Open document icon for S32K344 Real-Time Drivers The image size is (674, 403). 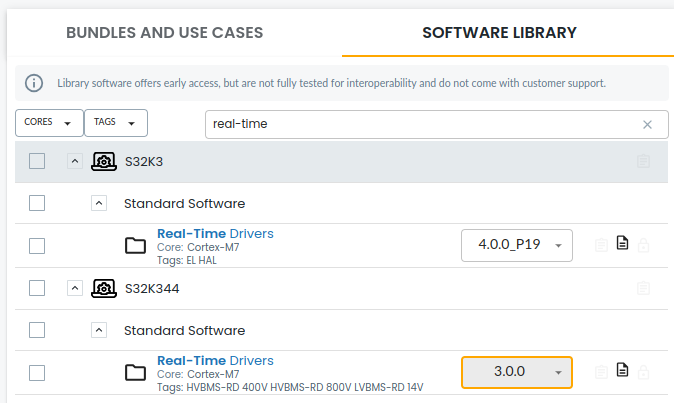click(x=622, y=371)
